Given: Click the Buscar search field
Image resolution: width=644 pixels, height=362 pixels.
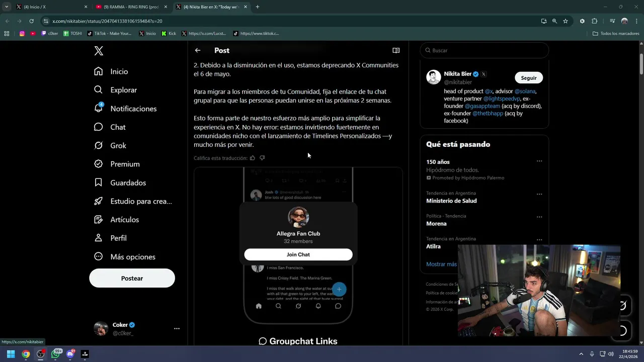Looking at the screenshot, I should pos(485,50).
